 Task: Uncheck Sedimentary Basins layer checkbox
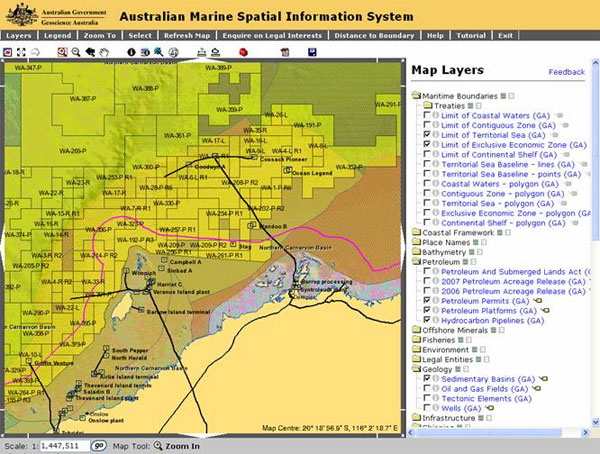coord(427,378)
